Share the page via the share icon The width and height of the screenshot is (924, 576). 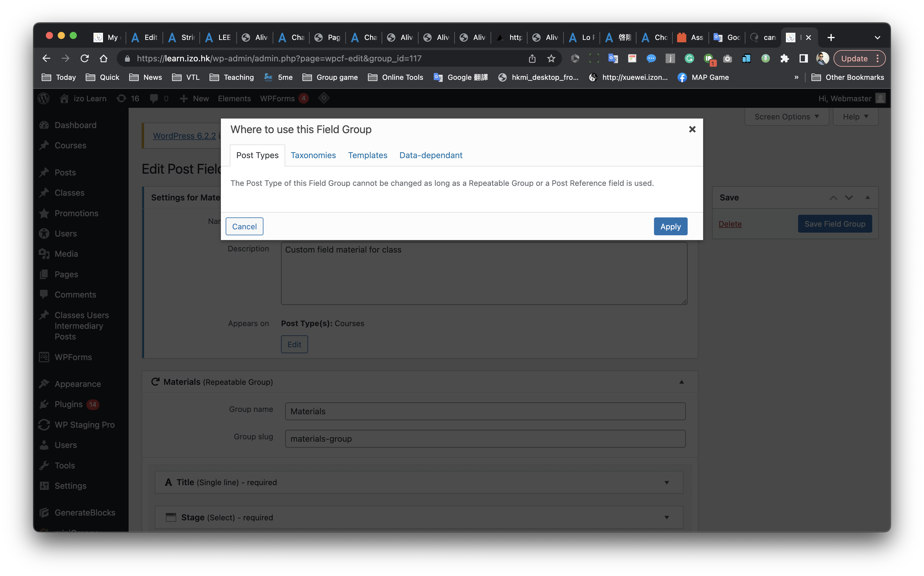tap(532, 58)
